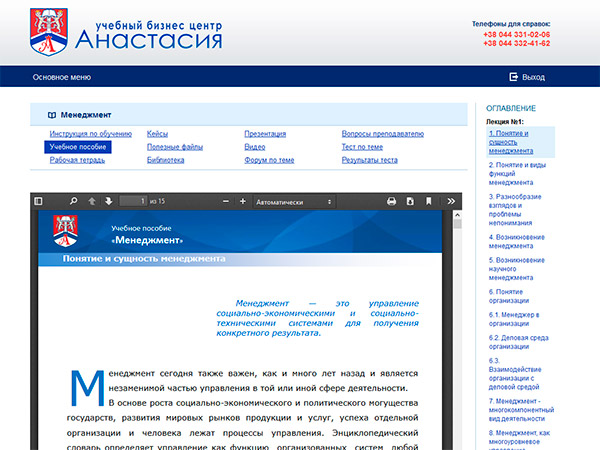This screenshot has width=600, height=450.
Task: Go to previous PDF page
Action: coord(92,201)
